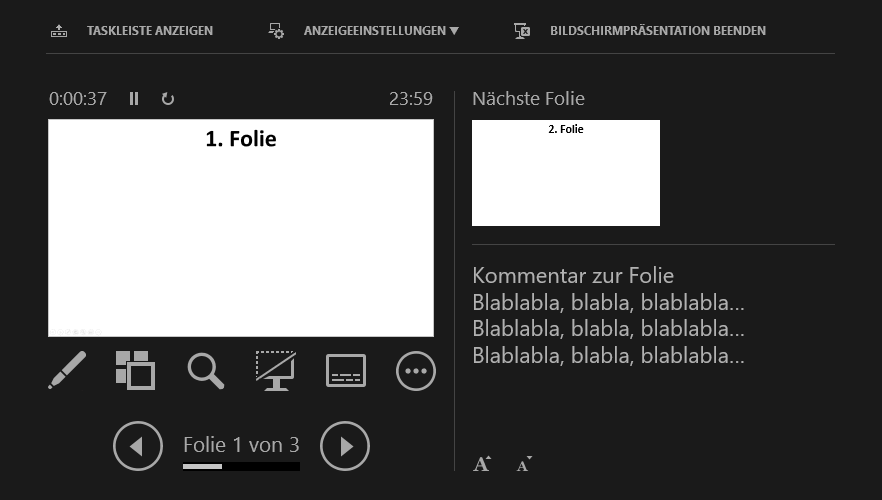Expand Anzeigeeinstellungen dropdown

point(381,31)
